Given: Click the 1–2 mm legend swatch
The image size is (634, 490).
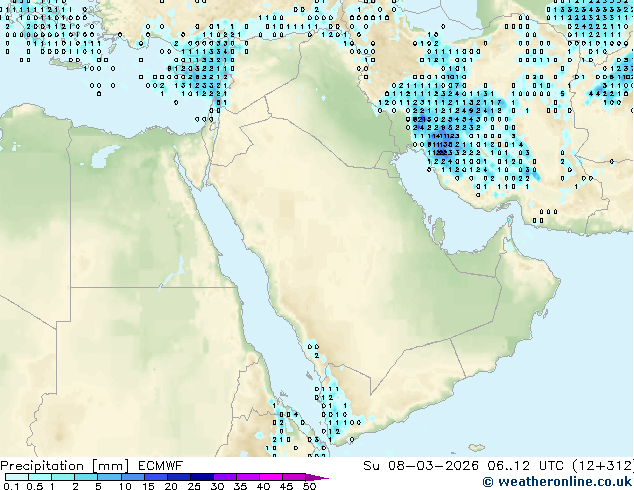Looking at the screenshot, I should [63, 477].
